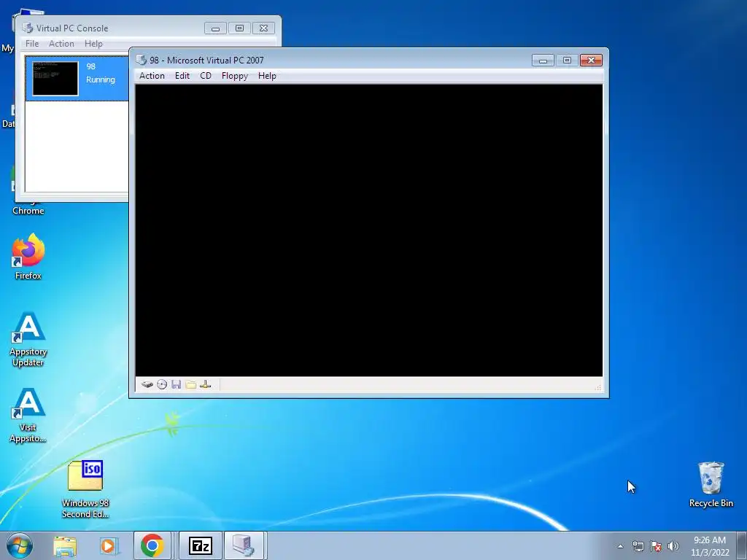Close the Virtual PC Console window
Screen dimensions: 747x560
click(263, 28)
